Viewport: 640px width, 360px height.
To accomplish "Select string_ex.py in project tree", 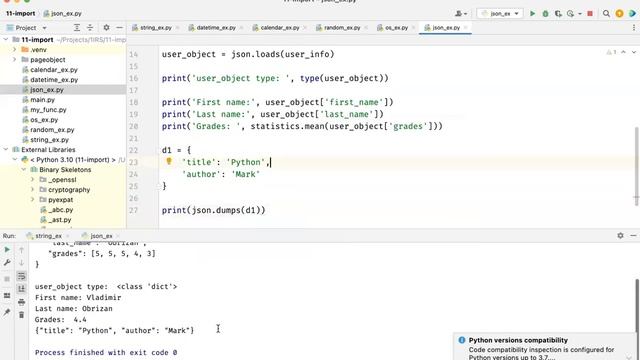I will point(49,140).
